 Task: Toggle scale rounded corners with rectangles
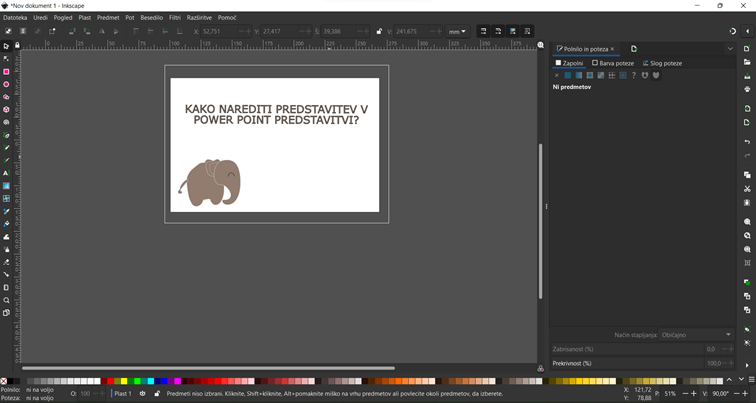[498, 31]
